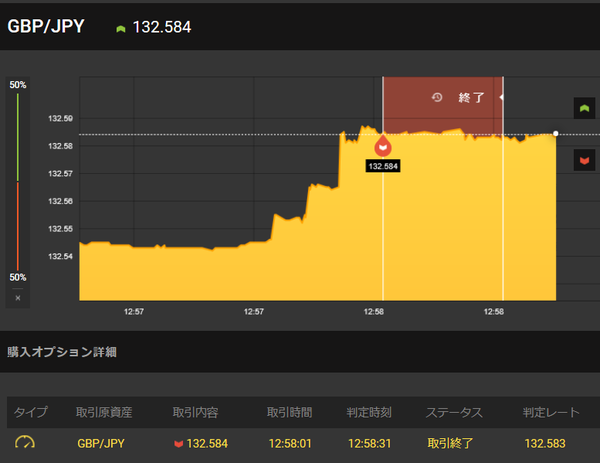Screen dimensions: 600x463
Task: Click the last 12:58 time axis label
Action: [x=493, y=311]
